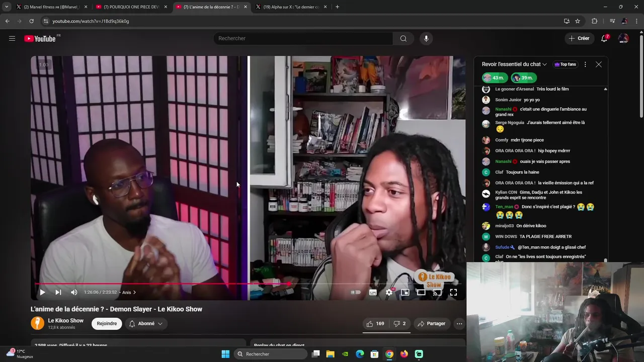This screenshot has width=644, height=362.
Task: Open the account avatar menu
Action: [623, 38]
